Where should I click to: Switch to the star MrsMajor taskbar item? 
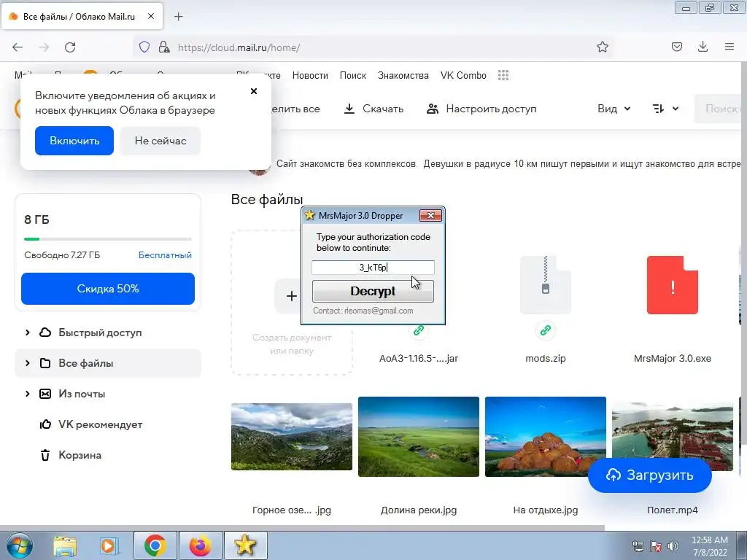[x=245, y=545]
